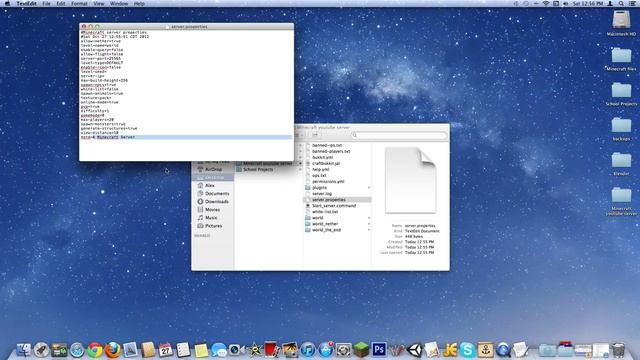Click the Sat 12:56 PM clock
This screenshot has width=640, height=360.
pos(588,3)
